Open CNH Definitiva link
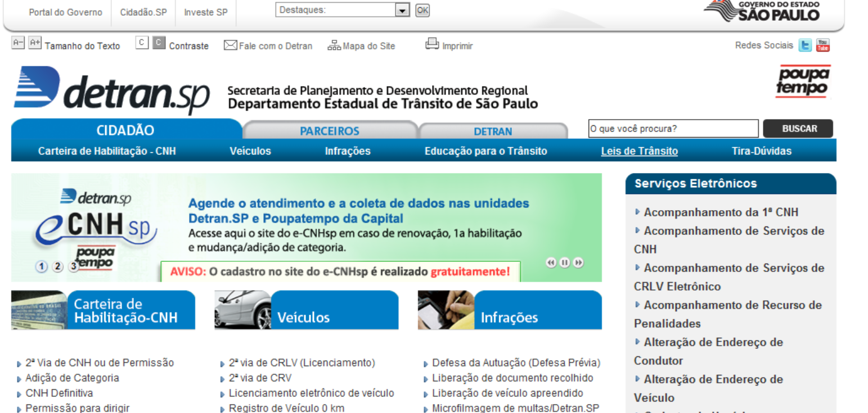Viewport: 868px width, 413px height. click(x=59, y=393)
